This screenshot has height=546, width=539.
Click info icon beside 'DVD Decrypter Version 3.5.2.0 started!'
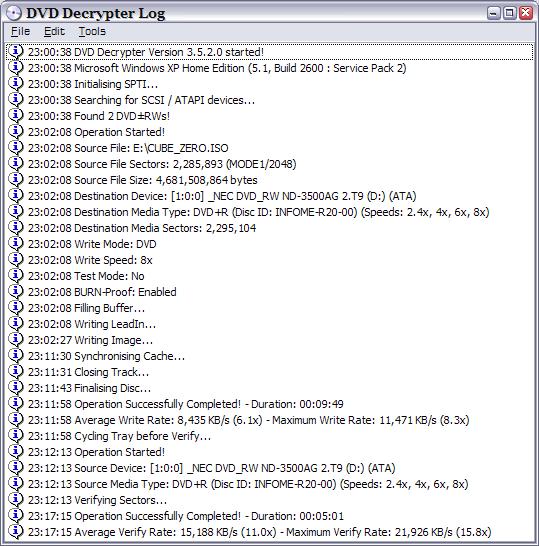[15, 52]
